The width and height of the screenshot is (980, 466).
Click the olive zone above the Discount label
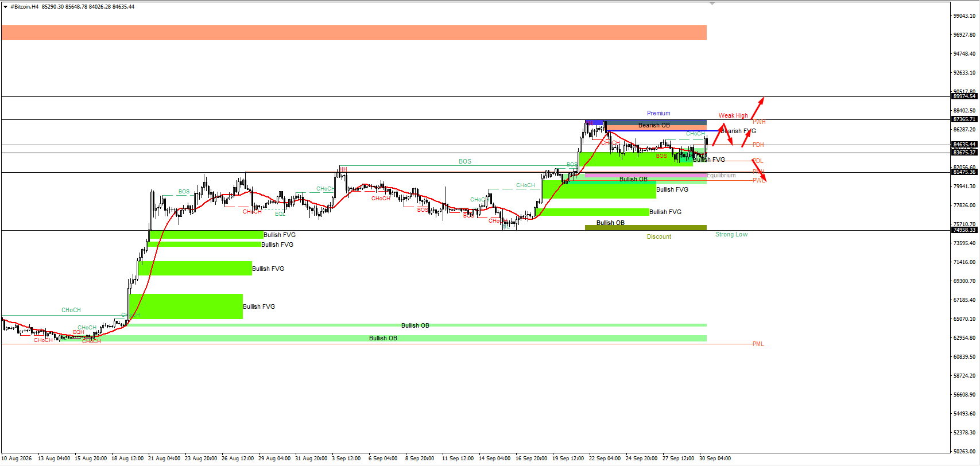(646, 228)
